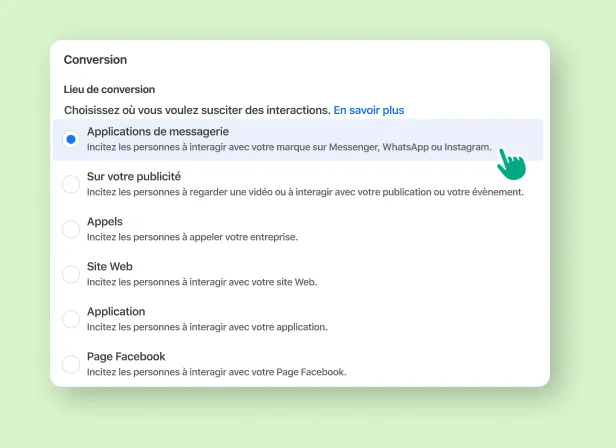Click the Site Web option title
Viewport: 616px width, 448px height.
click(x=110, y=266)
